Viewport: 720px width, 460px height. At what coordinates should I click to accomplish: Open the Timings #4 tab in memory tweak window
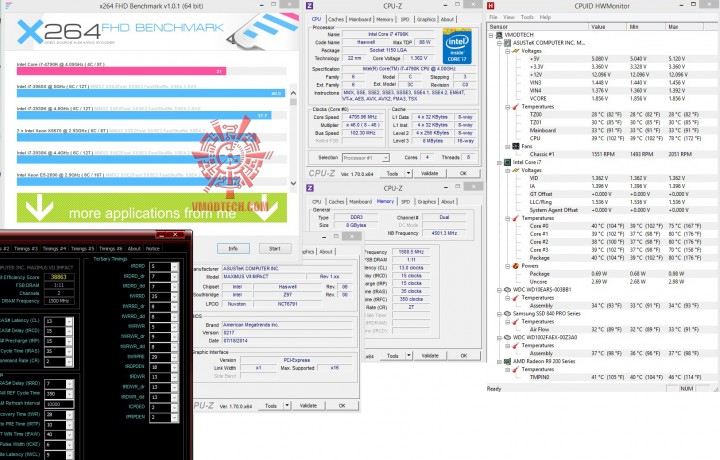[x=54, y=248]
